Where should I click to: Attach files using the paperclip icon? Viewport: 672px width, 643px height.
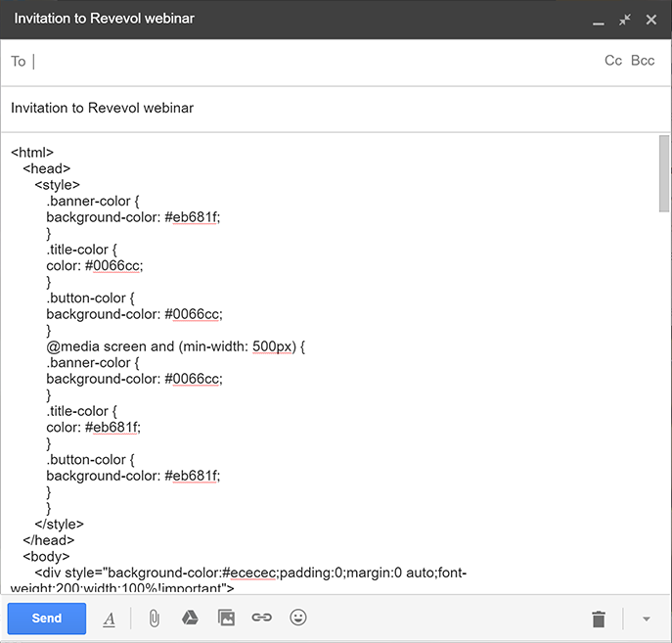pos(154,619)
